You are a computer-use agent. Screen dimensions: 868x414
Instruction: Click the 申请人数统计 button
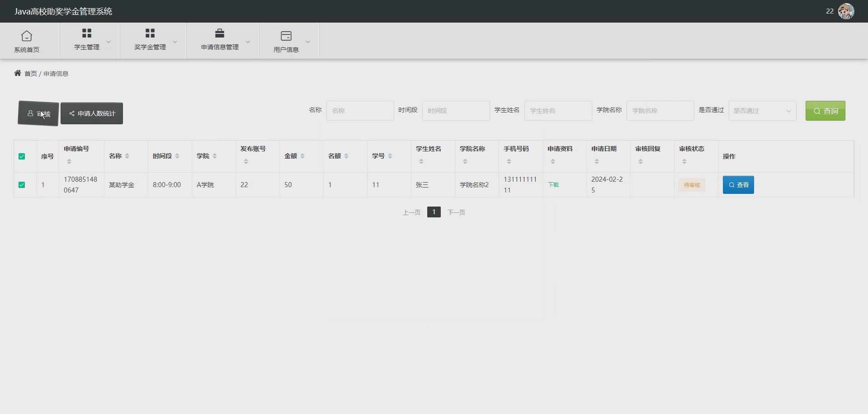pyautogui.click(x=92, y=113)
